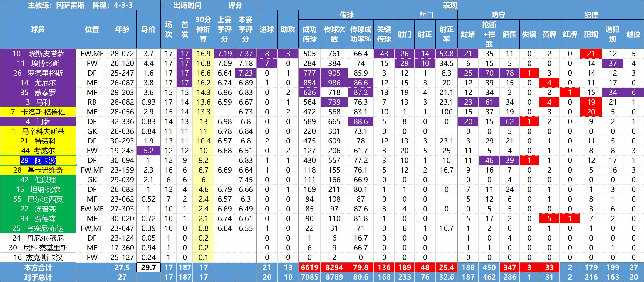Click the 射正率 column header
This screenshot has width=644, height=282.
tap(447, 34)
